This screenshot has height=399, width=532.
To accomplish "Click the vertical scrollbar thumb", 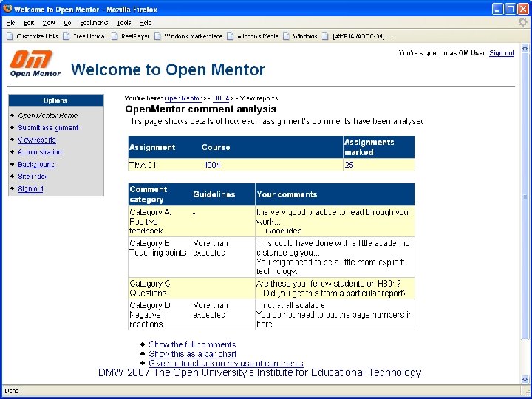I will tap(525, 196).
